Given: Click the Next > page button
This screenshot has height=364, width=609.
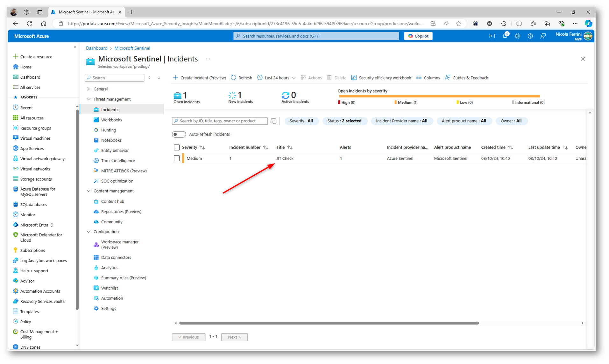Looking at the screenshot, I should [234, 337].
